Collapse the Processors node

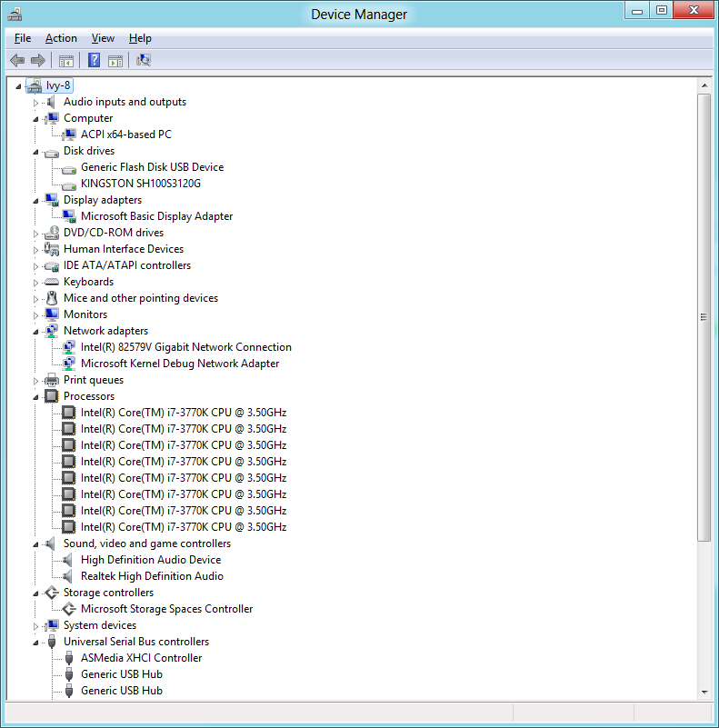[35, 397]
